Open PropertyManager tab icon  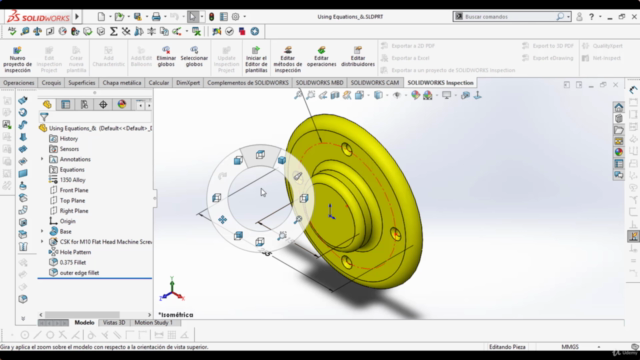pyautogui.click(x=65, y=104)
